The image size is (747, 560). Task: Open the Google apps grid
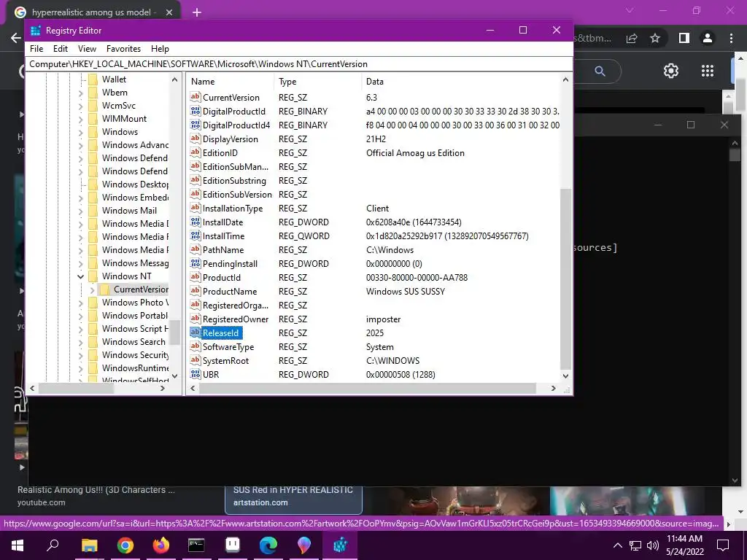[x=708, y=71]
